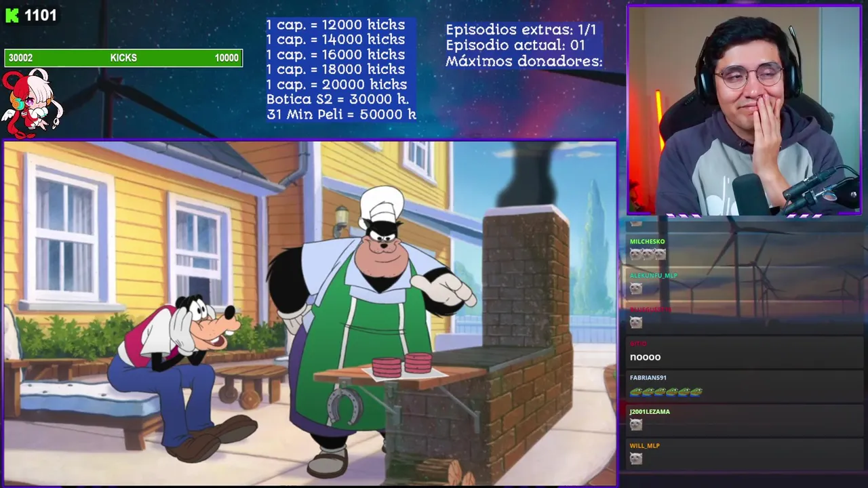Click the 'noooo' chat message
Image resolution: width=868 pixels, height=488 pixels.
point(645,357)
